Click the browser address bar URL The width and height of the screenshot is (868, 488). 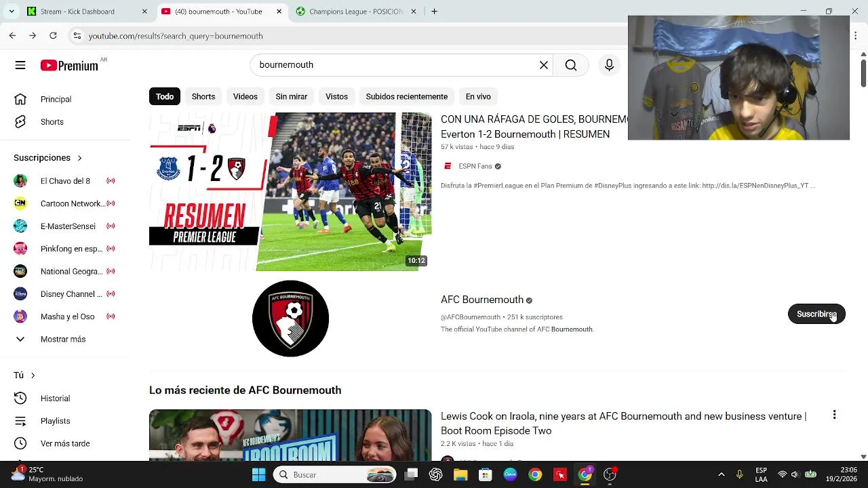point(176,36)
